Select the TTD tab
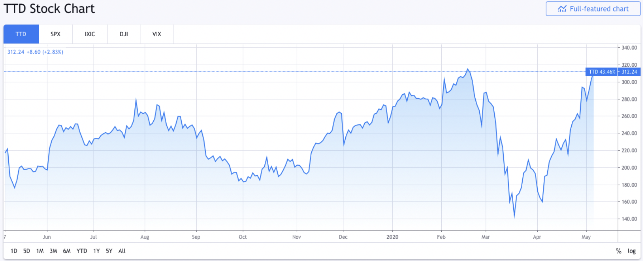The width and height of the screenshot is (644, 262). [x=21, y=34]
